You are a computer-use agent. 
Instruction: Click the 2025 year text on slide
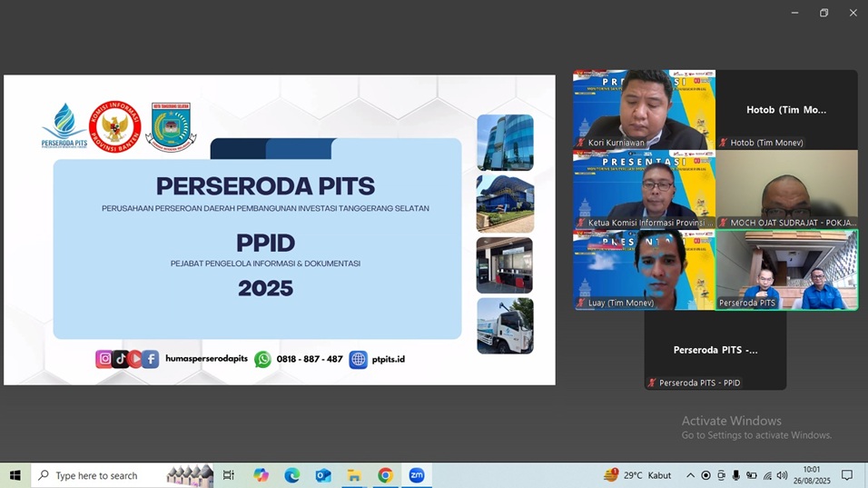click(266, 288)
